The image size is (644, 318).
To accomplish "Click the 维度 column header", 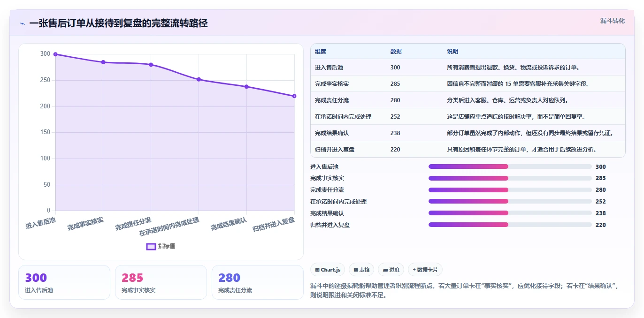I will click(x=321, y=52).
